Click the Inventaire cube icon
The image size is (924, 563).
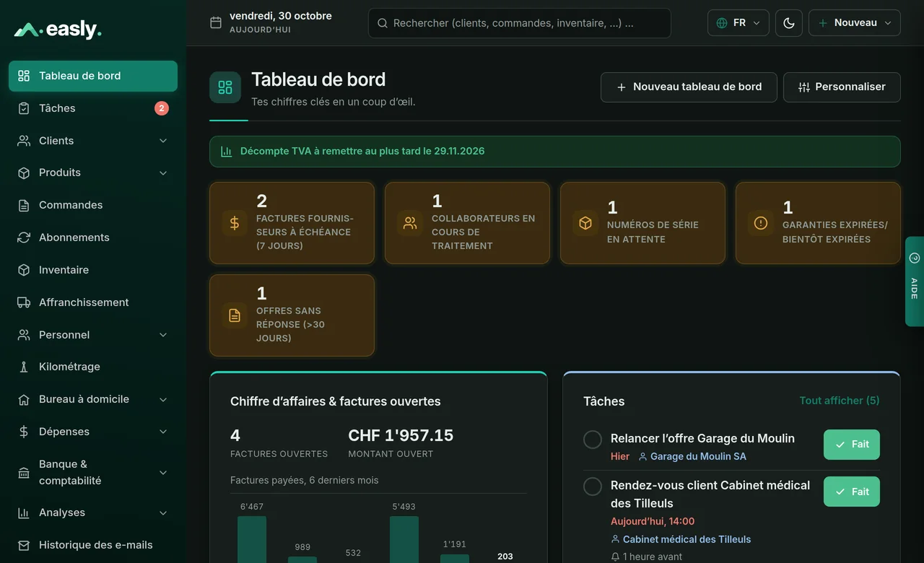point(24,270)
